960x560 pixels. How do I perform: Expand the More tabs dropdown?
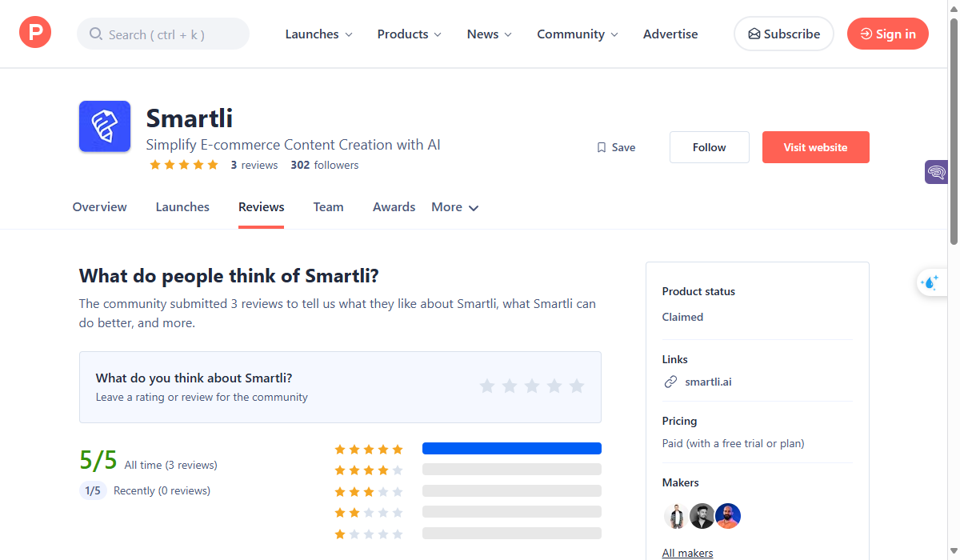click(454, 207)
